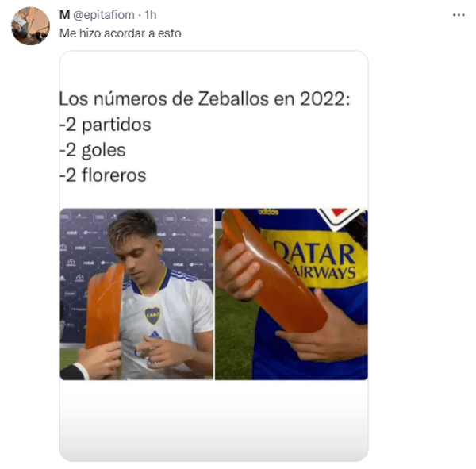Click the Qatar Airways sponsor logo
The height and width of the screenshot is (469, 476).
(x=314, y=259)
